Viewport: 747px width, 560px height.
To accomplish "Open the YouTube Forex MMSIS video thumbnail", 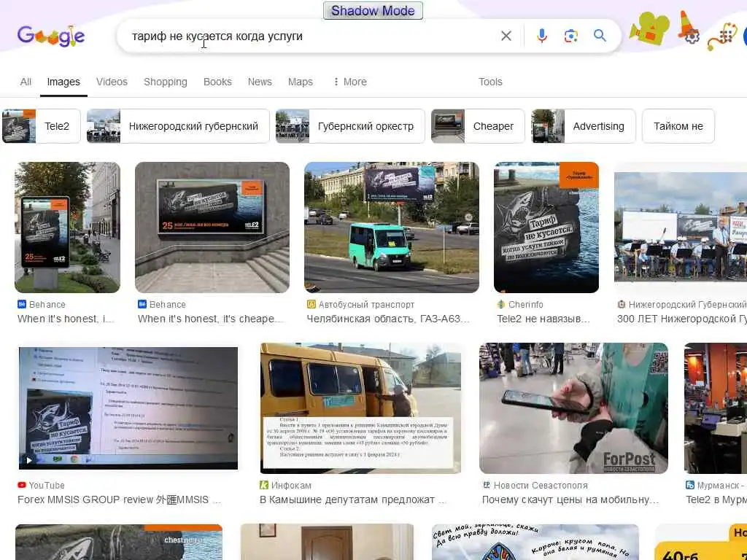I will [128, 408].
